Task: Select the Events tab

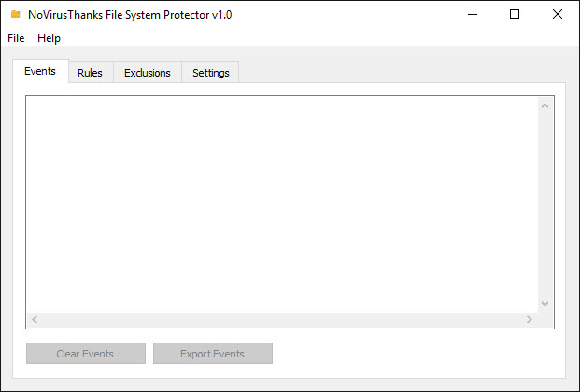Action: [x=40, y=71]
